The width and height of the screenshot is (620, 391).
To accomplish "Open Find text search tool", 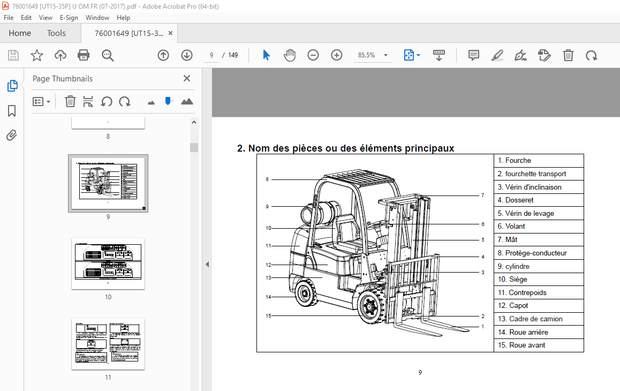I will pyautogui.click(x=108, y=55).
